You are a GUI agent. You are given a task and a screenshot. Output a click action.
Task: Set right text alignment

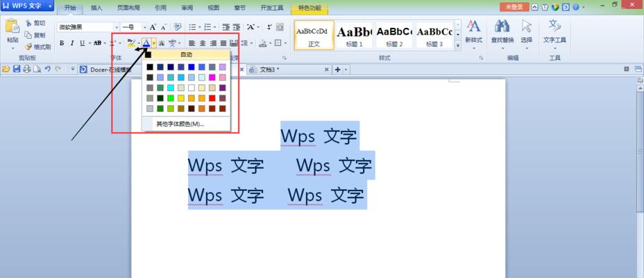point(213,43)
